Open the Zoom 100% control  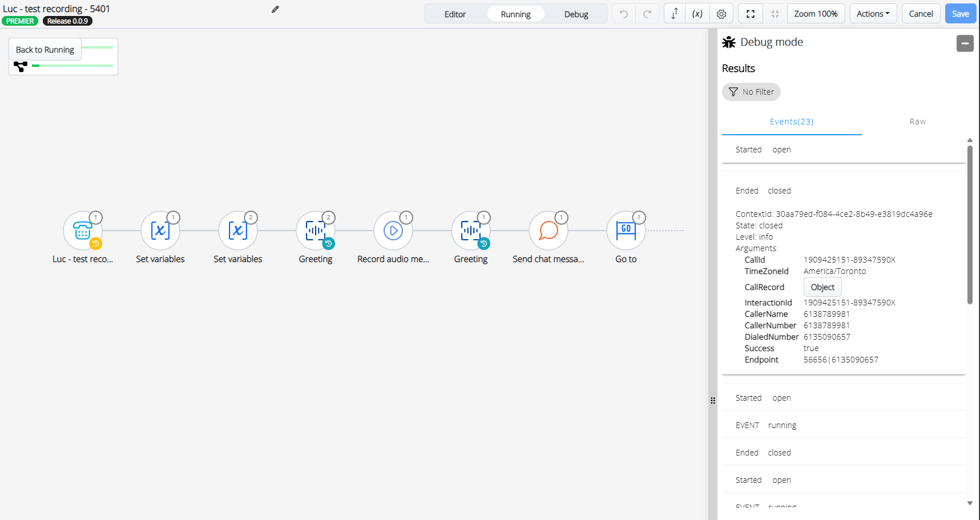click(816, 14)
